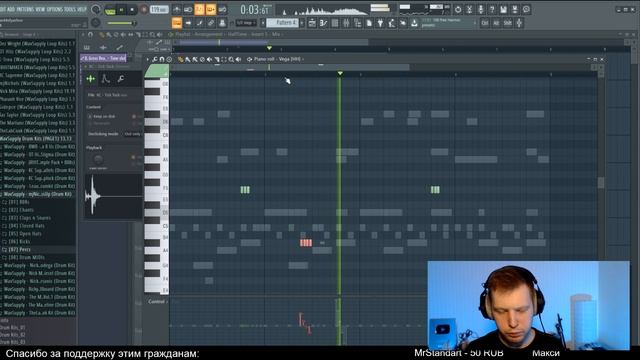Open the envelope tab in channel settings
640x360 pixels.
coord(105,78)
